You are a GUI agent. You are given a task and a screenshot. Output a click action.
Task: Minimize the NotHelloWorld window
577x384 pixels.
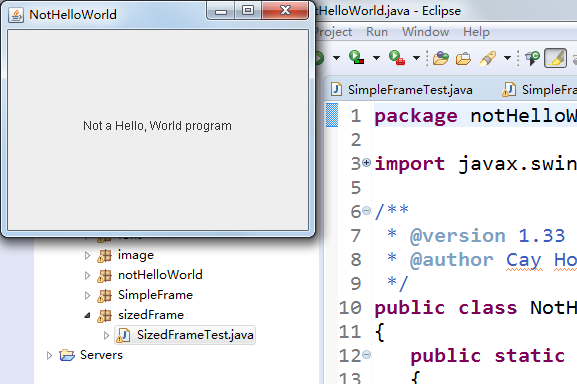coord(220,10)
